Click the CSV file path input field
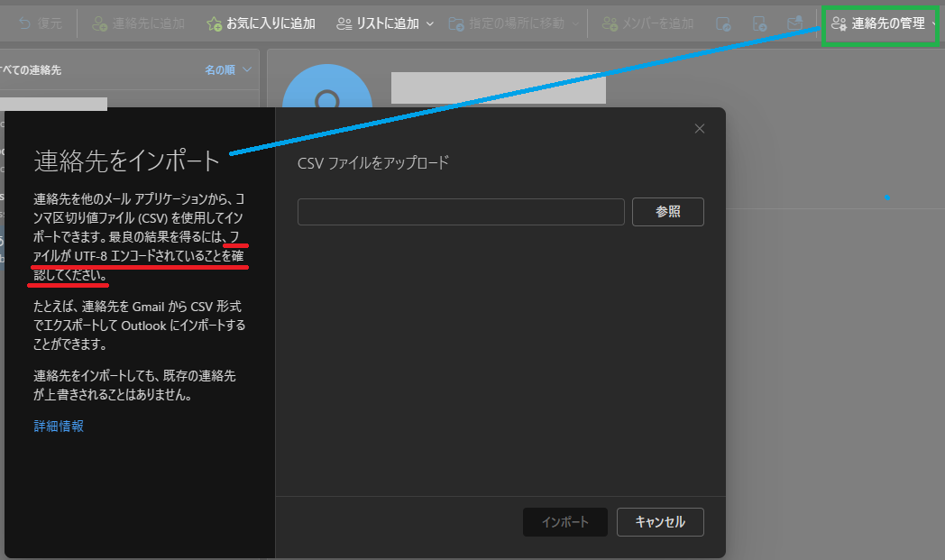Image resolution: width=945 pixels, height=560 pixels. [x=461, y=212]
